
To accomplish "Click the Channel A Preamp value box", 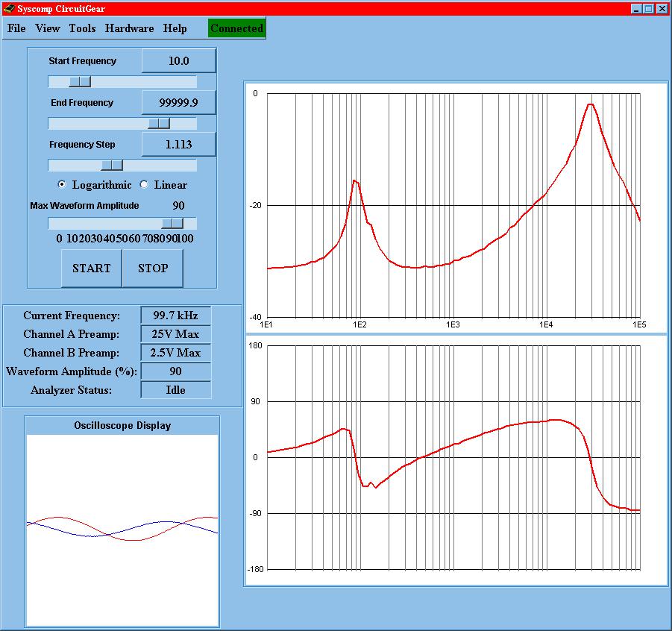I will point(176,334).
